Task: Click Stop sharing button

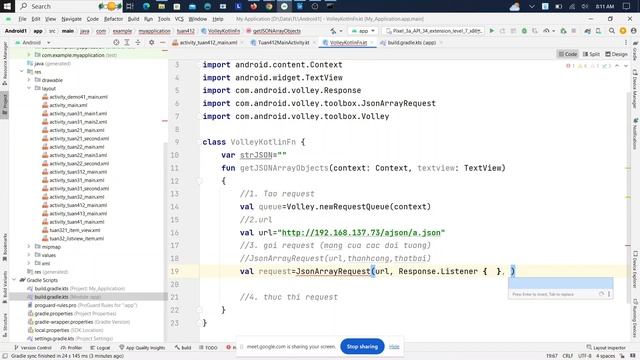Action: [362, 347]
